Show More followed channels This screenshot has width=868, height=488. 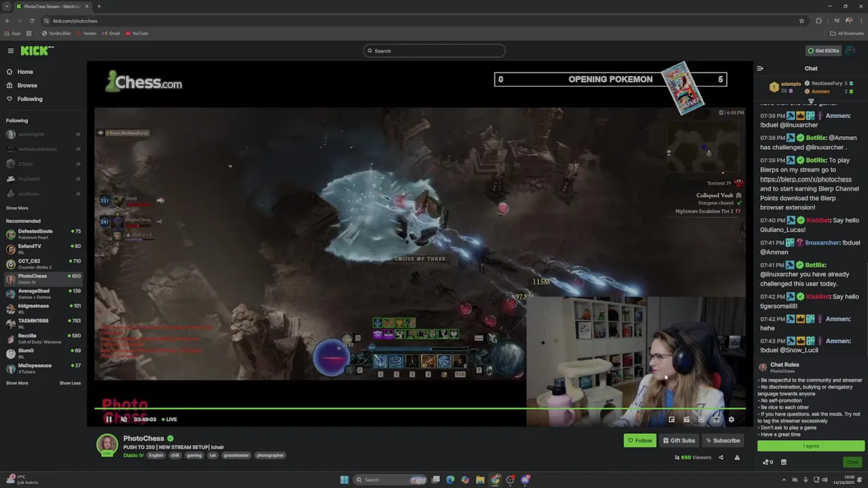click(x=17, y=208)
